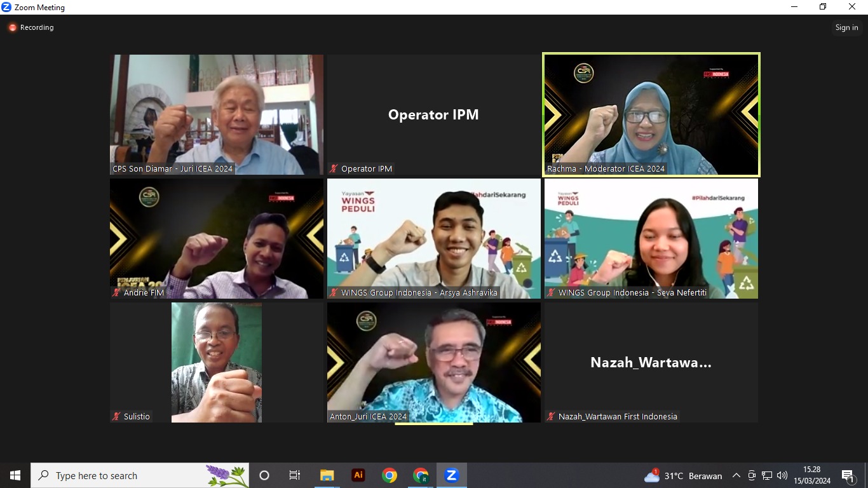Open the notification center icon
This screenshot has height=488, width=868.
tap(848, 475)
